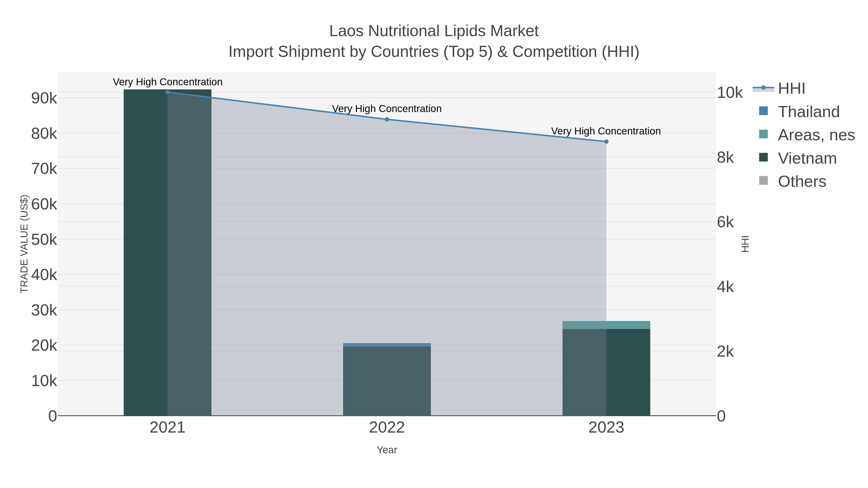This screenshot has height=488, width=868.
Task: Click the 6k right axis tick
Action: [726, 222]
